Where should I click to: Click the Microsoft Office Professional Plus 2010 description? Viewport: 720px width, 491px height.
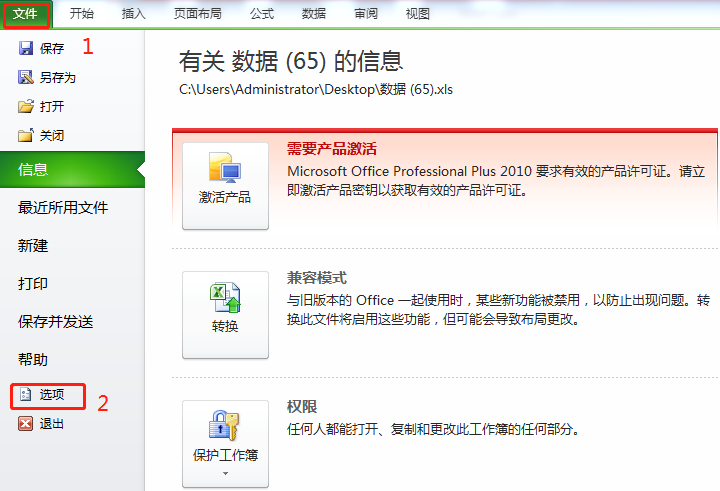[496, 181]
